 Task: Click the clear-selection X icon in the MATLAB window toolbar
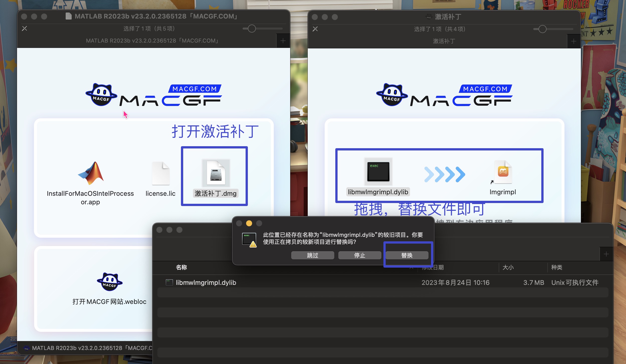pyautogui.click(x=25, y=28)
